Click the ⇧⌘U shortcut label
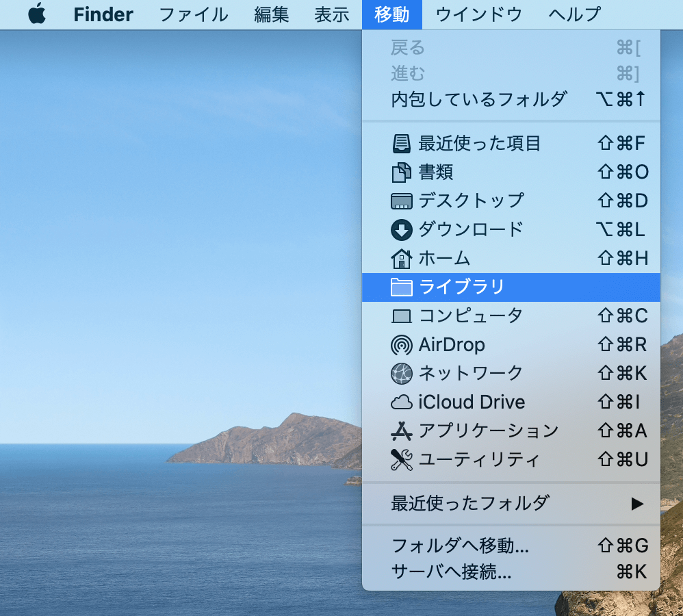 point(623,459)
